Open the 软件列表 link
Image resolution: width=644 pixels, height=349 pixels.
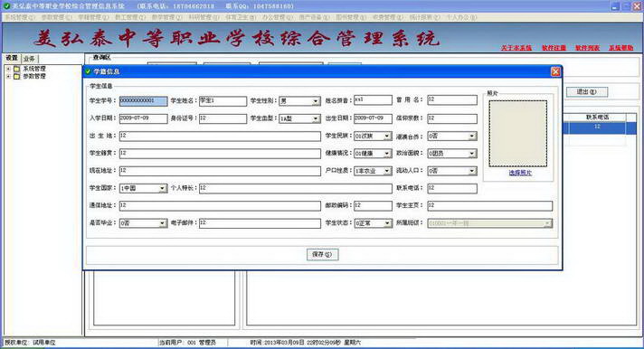[x=587, y=48]
